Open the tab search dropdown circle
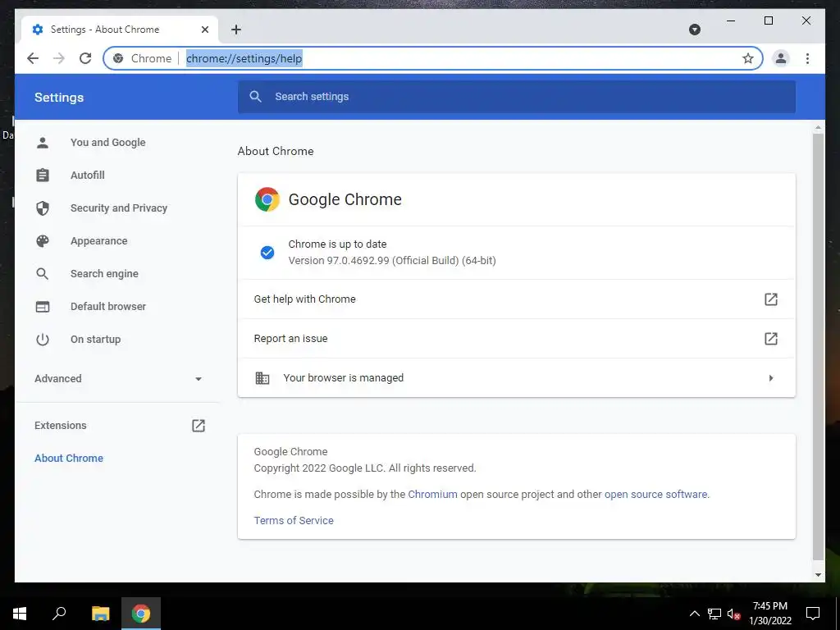This screenshot has height=630, width=840. [x=695, y=30]
